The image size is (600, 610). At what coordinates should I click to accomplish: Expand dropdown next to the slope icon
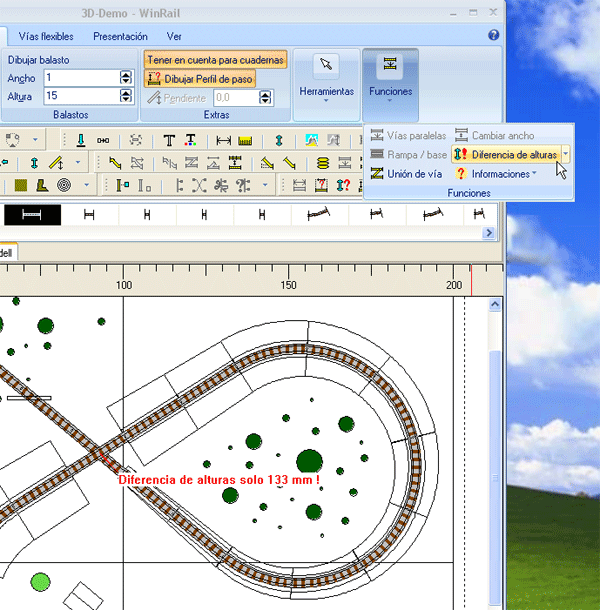pyautogui.click(x=78, y=162)
